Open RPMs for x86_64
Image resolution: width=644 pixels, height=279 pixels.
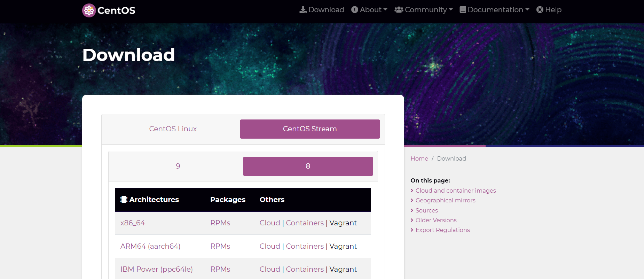pos(220,223)
